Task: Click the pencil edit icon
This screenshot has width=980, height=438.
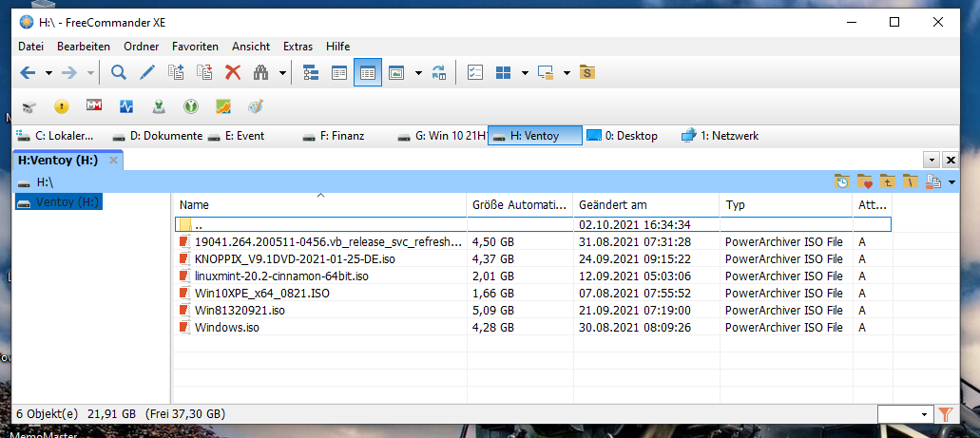Action: coord(147,72)
